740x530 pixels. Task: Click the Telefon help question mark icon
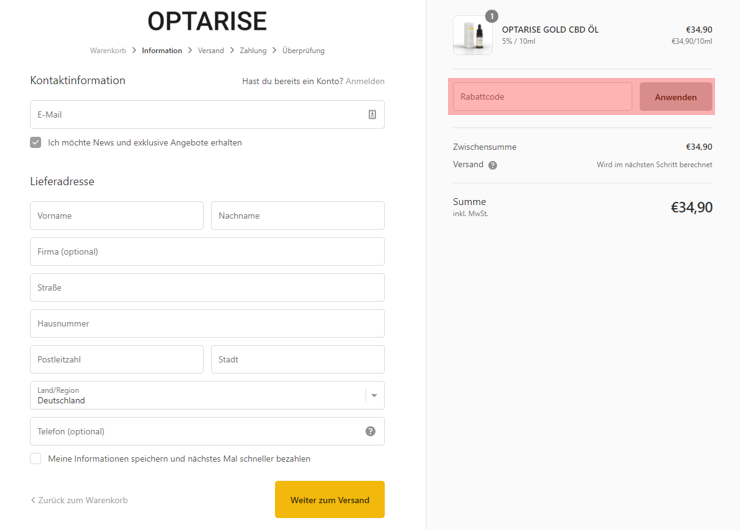370,431
